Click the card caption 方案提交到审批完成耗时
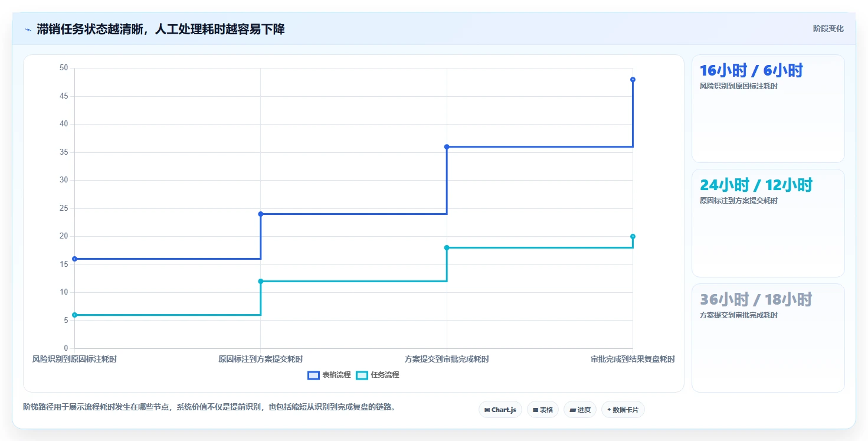This screenshot has width=868, height=441. 738,315
